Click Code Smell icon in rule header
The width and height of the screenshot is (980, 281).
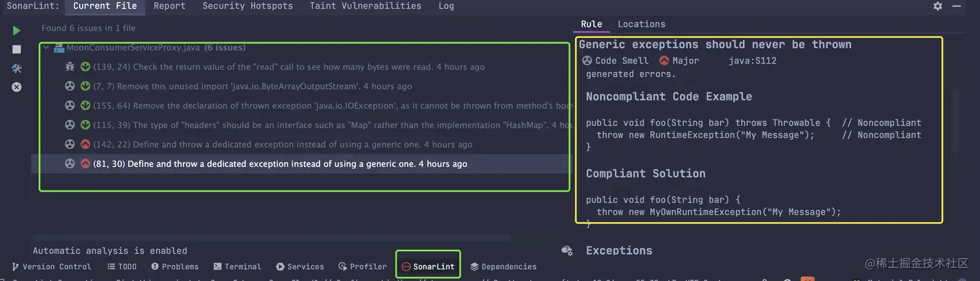(x=587, y=60)
